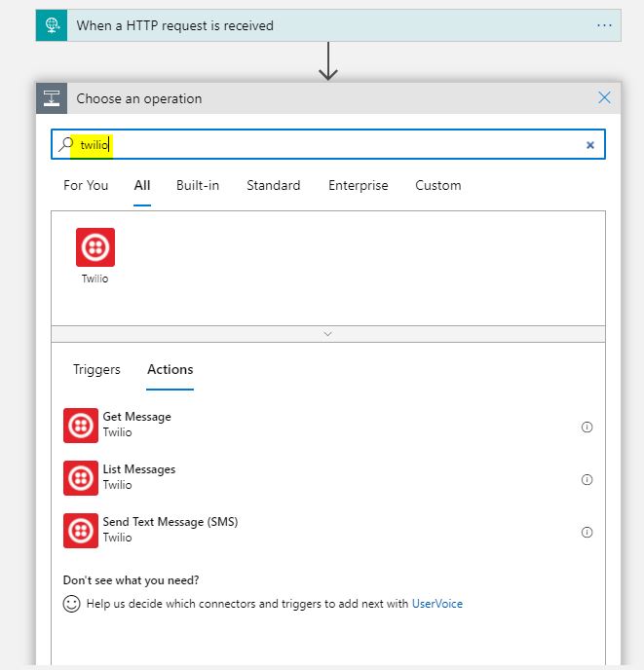Viewport: 644px width, 670px height.
Task: Select the All connectors tab
Action: coord(142,185)
